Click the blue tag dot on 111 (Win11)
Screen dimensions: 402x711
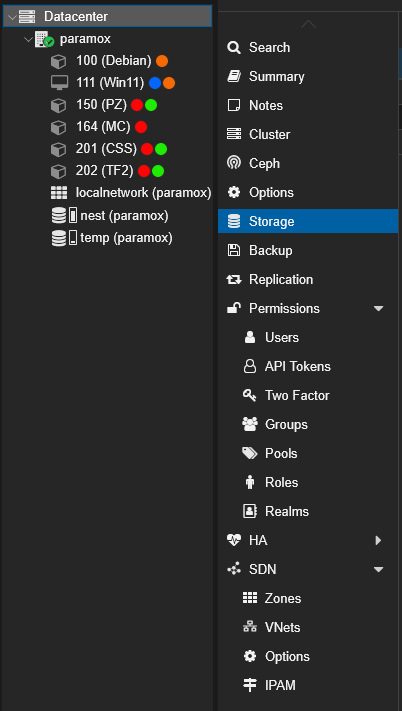(x=155, y=83)
